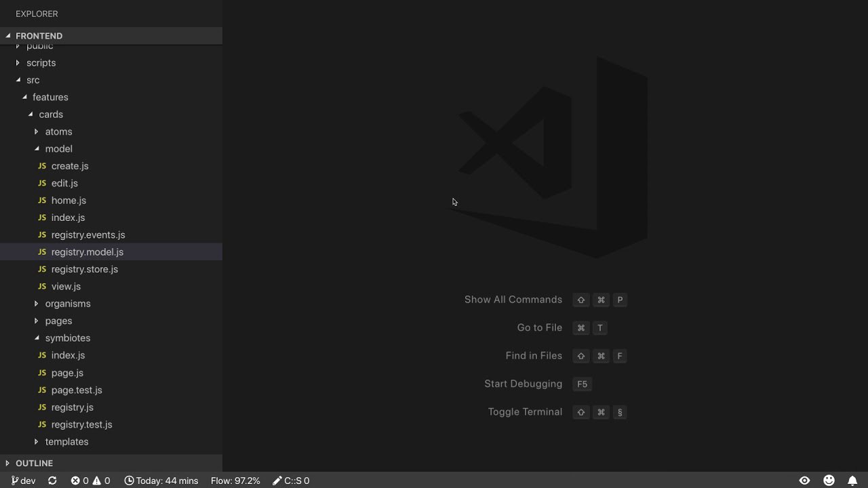Open errors count in status bar
The width and height of the screenshot is (868, 488).
click(80, 481)
